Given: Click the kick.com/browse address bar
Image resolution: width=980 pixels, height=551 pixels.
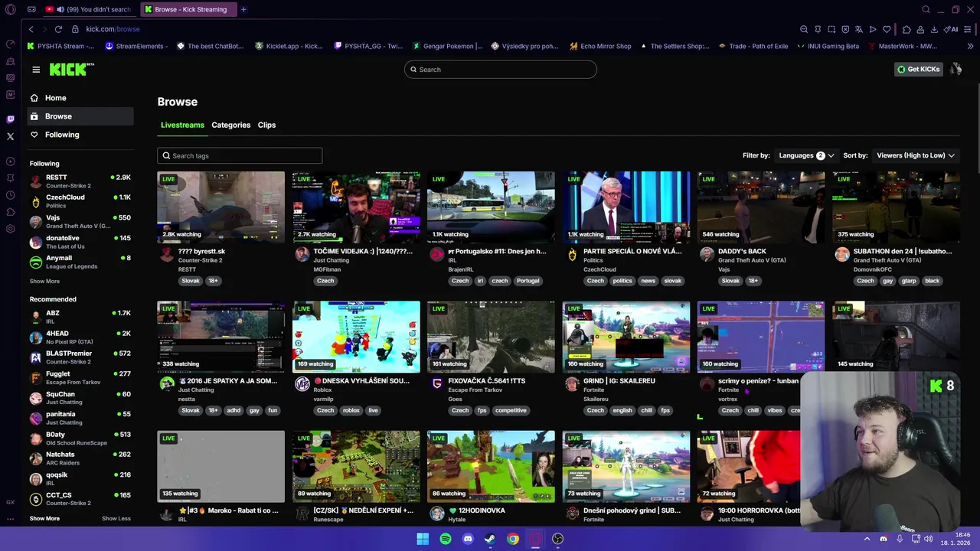Looking at the screenshot, I should [113, 29].
